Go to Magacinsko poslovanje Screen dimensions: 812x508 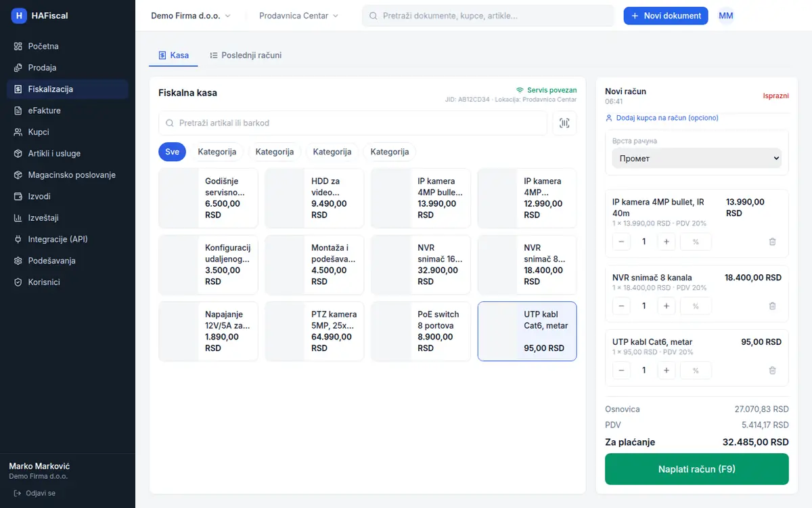coord(68,175)
